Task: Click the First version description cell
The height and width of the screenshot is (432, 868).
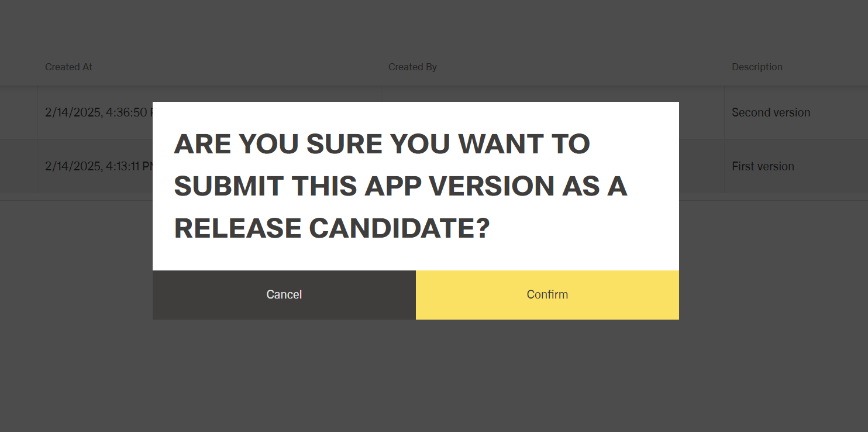Action: [x=763, y=166]
